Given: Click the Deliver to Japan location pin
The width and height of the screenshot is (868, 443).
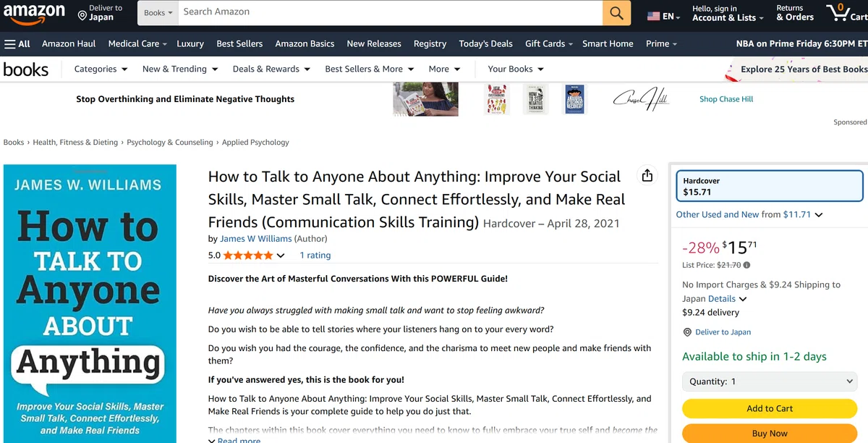Looking at the screenshot, I should point(82,14).
